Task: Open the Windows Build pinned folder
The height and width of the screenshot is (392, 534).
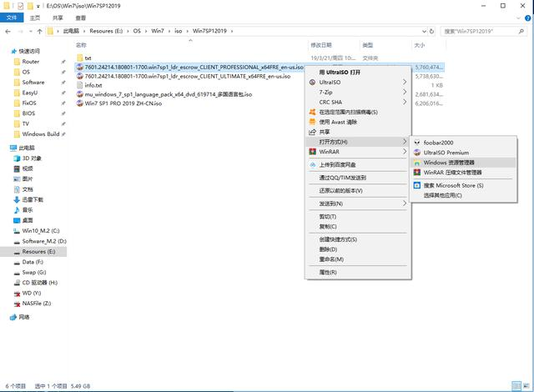Action: click(41, 134)
